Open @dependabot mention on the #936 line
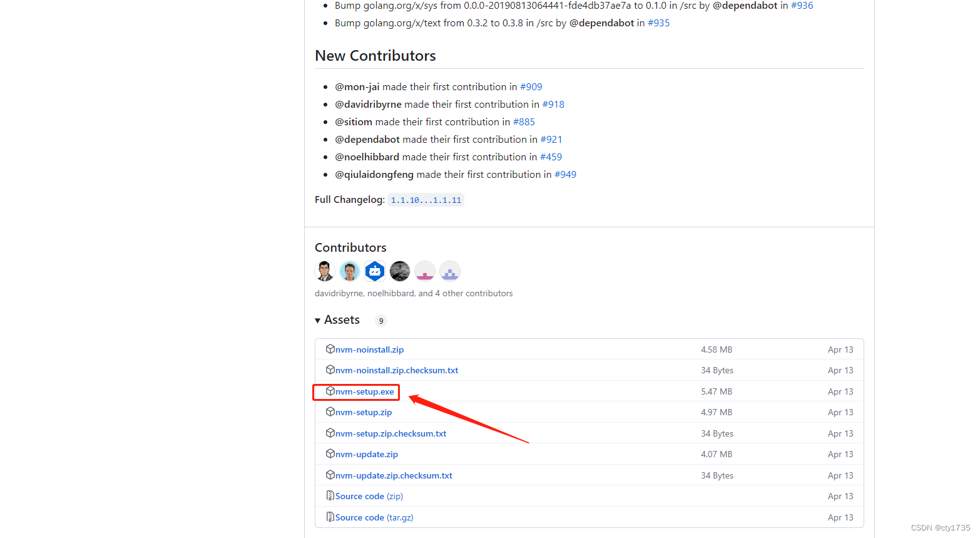Screen dimensions: 980x538 745,6
